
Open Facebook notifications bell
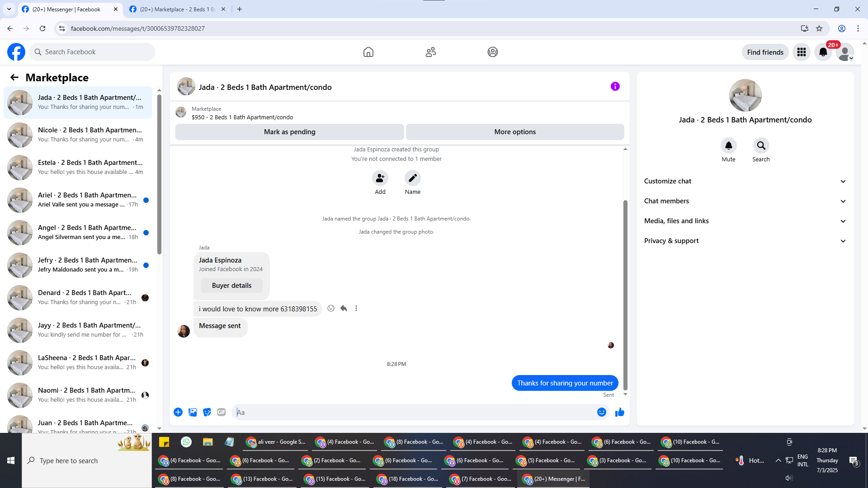(823, 52)
